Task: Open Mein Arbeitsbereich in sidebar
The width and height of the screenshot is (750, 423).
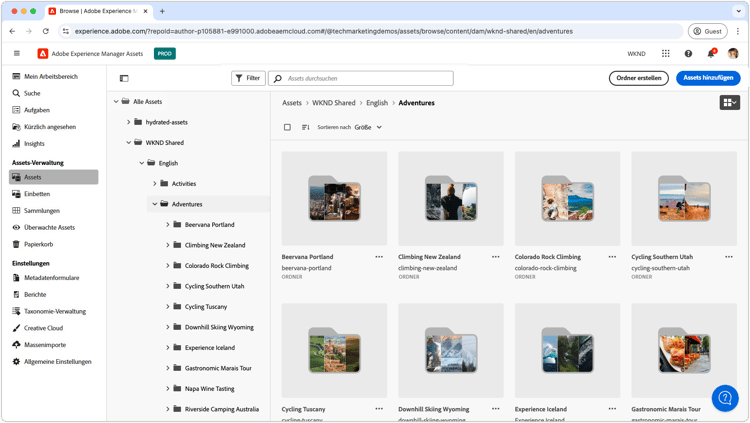Action: [x=51, y=77]
